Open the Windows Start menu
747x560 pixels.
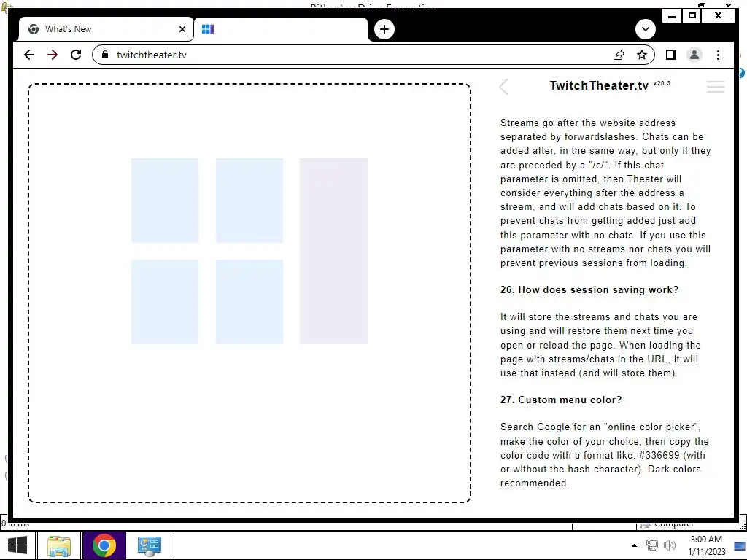18,545
